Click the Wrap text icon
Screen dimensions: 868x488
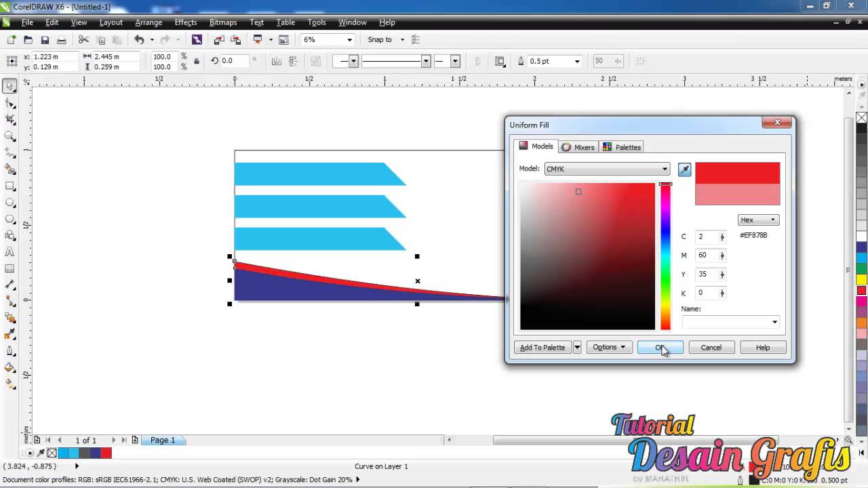coord(500,61)
